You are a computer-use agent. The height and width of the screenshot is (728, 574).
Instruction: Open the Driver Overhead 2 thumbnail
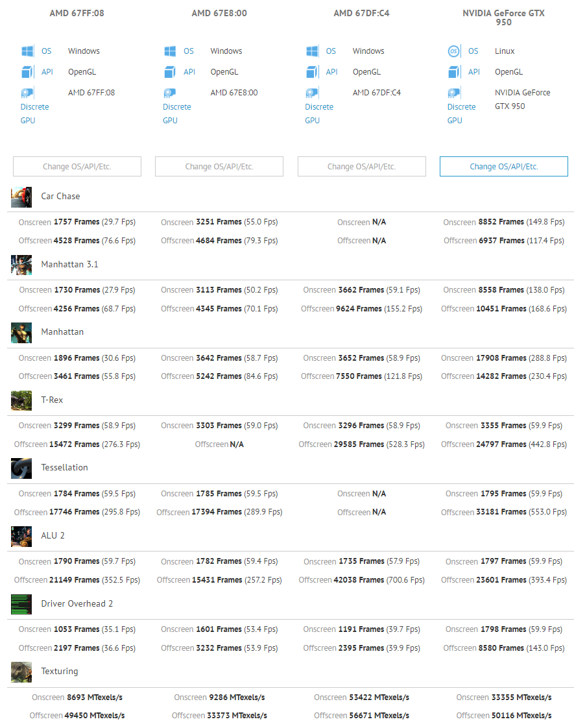click(x=21, y=604)
